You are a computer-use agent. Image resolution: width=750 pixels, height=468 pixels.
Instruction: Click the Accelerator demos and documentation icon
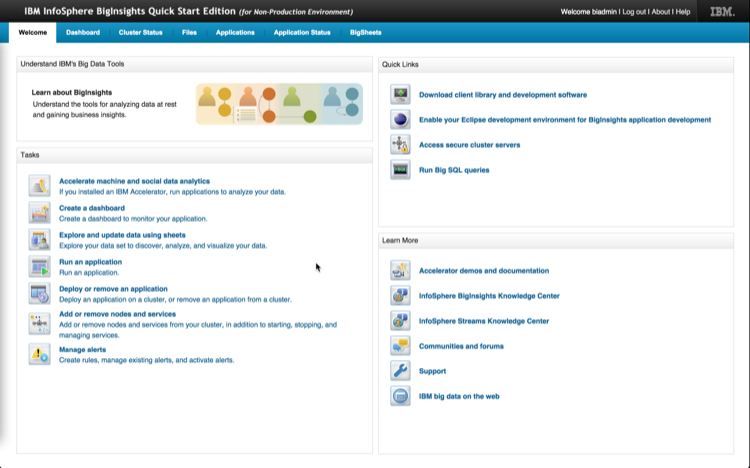tap(400, 270)
